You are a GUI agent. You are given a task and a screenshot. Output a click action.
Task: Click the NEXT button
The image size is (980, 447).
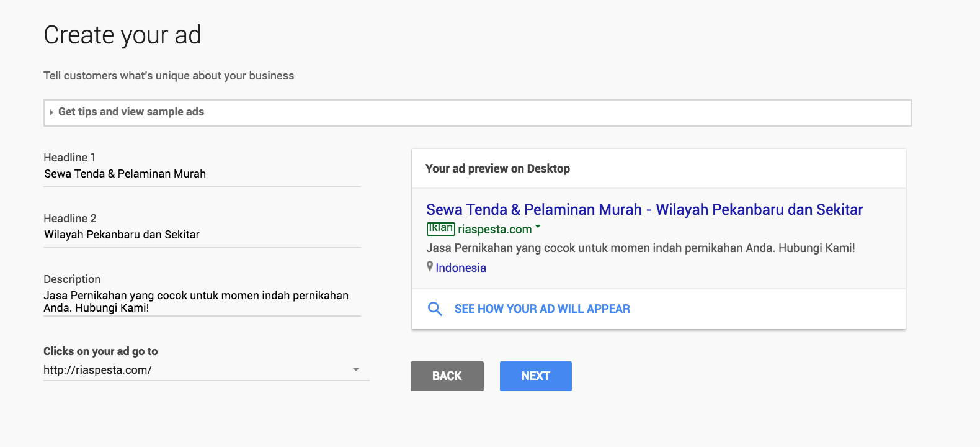(535, 376)
